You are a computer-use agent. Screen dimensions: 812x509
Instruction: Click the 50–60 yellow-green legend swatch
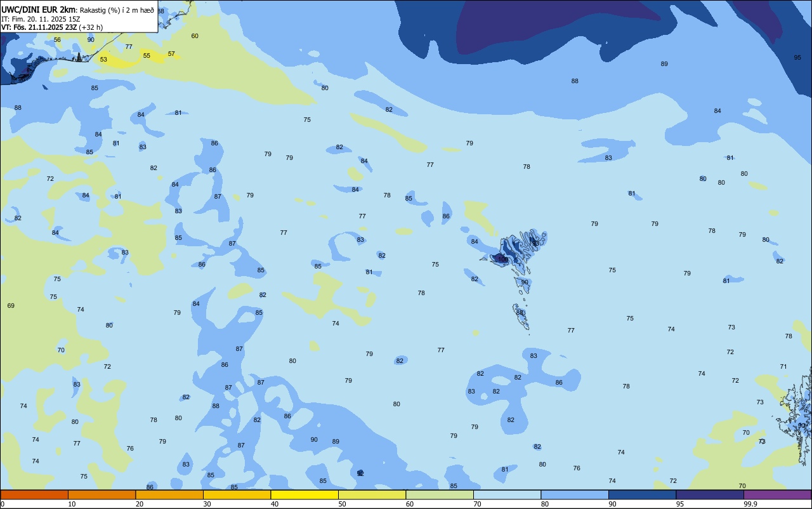(x=372, y=494)
